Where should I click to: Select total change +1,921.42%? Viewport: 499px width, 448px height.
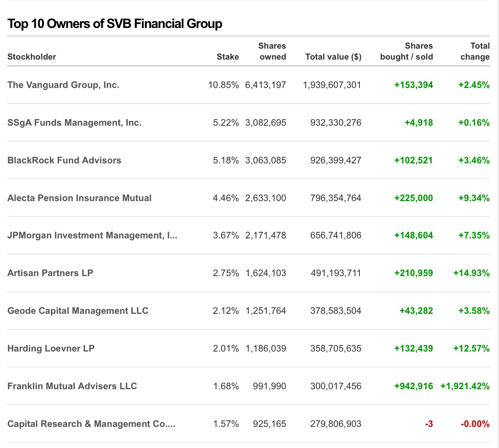(x=465, y=386)
